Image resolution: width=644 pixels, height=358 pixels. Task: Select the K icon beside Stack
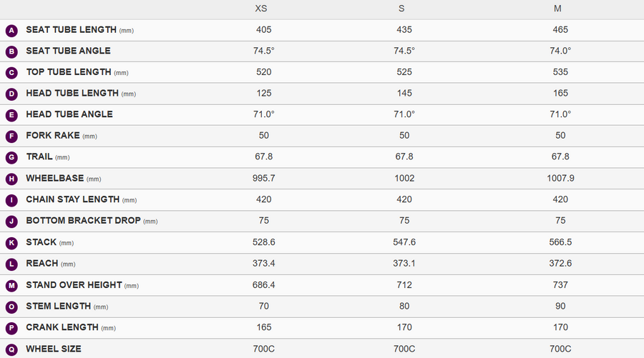coord(11,243)
